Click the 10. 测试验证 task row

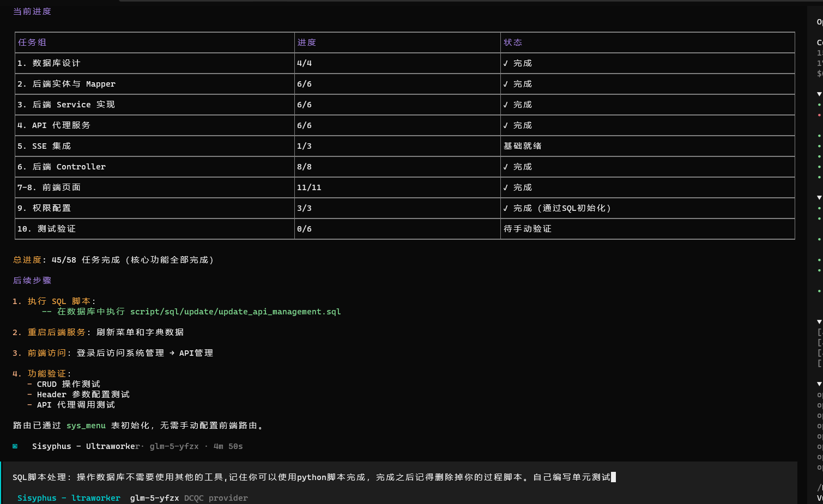404,229
